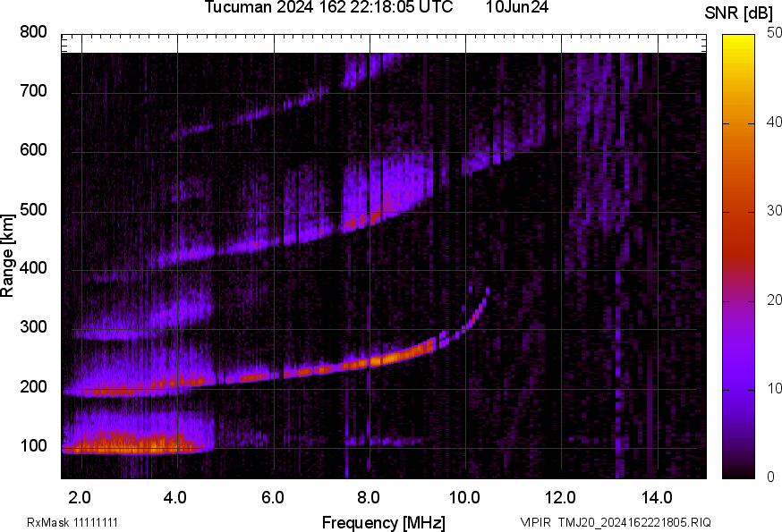Click the range tick label '700'

(33, 91)
